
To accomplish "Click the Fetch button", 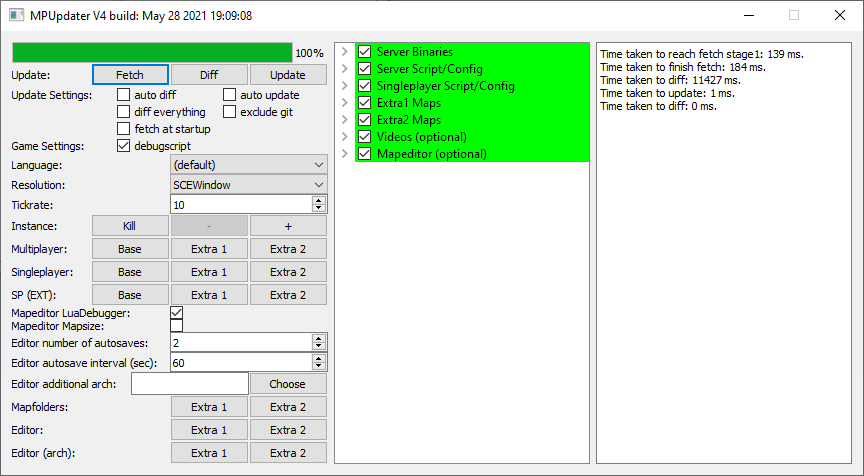I will click(130, 75).
